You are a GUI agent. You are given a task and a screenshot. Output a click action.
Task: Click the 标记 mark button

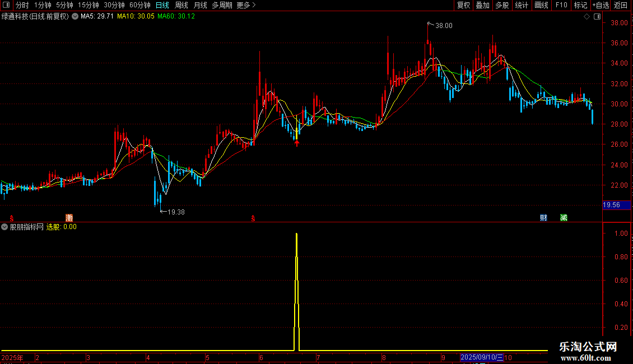pyautogui.click(x=580, y=5)
